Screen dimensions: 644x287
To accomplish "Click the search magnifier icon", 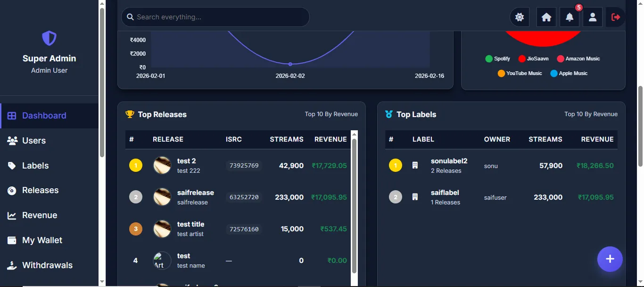I will point(131,17).
